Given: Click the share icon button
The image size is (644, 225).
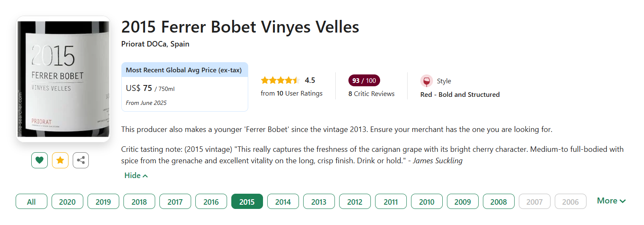Looking at the screenshot, I should coord(81,160).
